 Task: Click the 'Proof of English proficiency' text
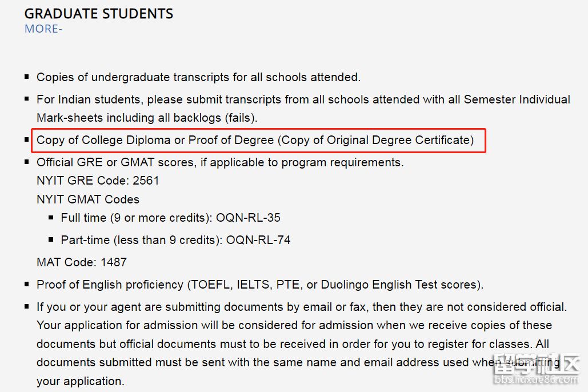pyautogui.click(x=110, y=285)
